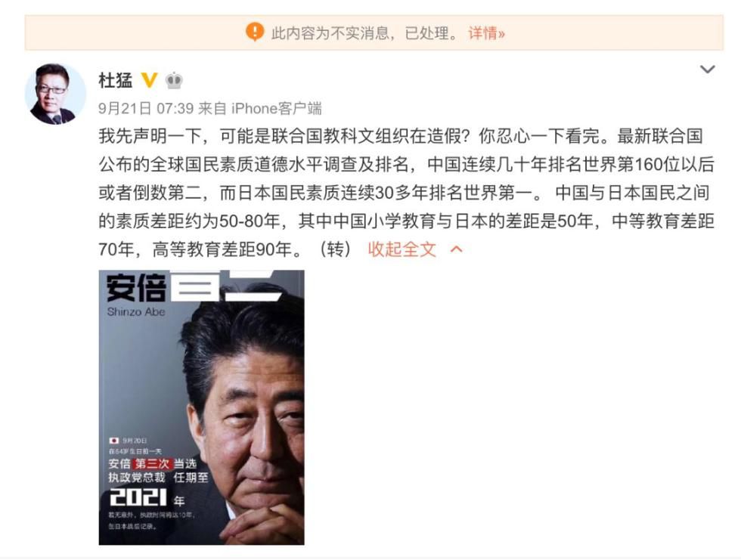Screen dimensions: 741x560
Task: Expand the post options chevron menu
Action: (x=707, y=70)
